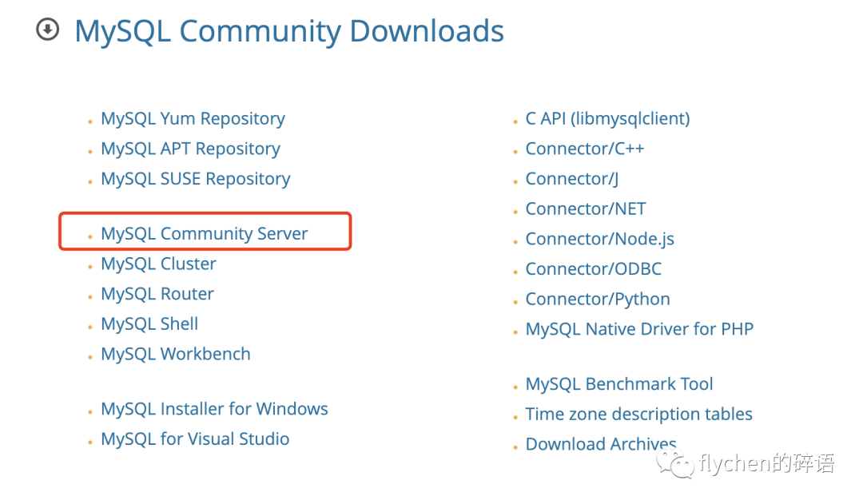Choose MySQL Workbench link
The image size is (863, 504).
[176, 354]
